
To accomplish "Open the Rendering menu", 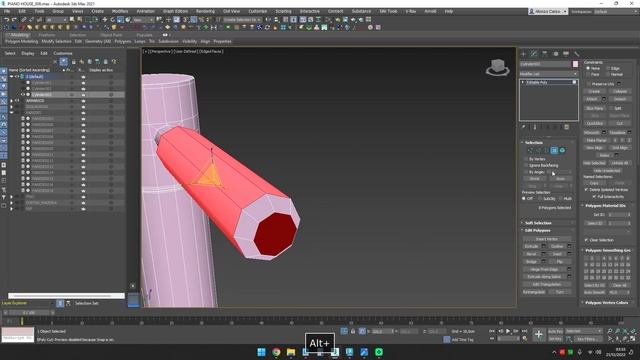I will click(205, 11).
